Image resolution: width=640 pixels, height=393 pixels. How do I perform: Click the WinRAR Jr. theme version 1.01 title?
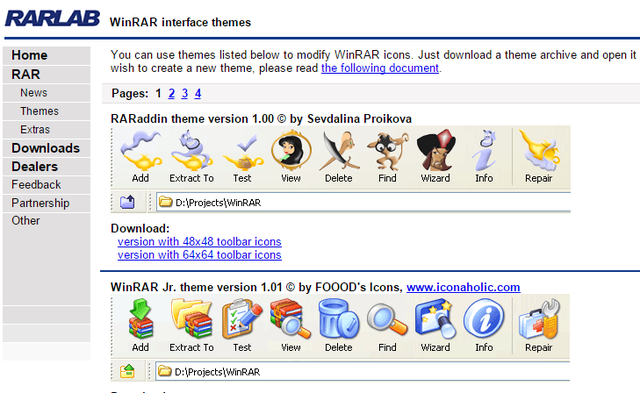(257, 287)
